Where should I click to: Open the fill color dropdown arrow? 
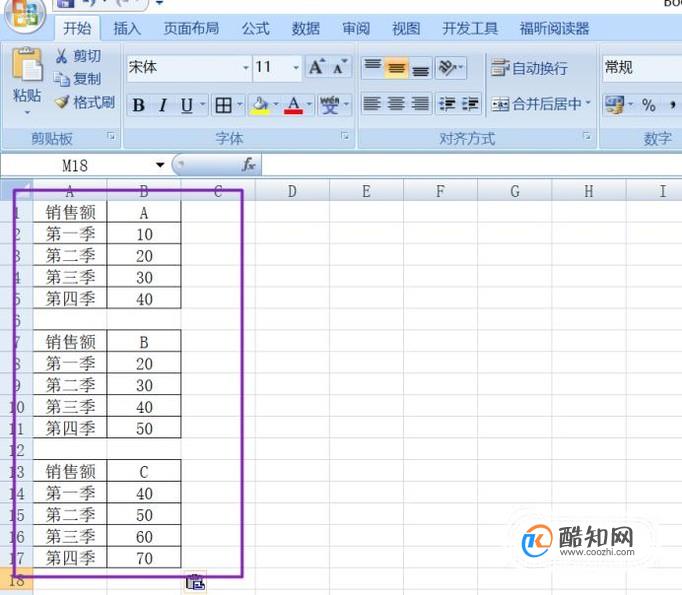point(276,104)
